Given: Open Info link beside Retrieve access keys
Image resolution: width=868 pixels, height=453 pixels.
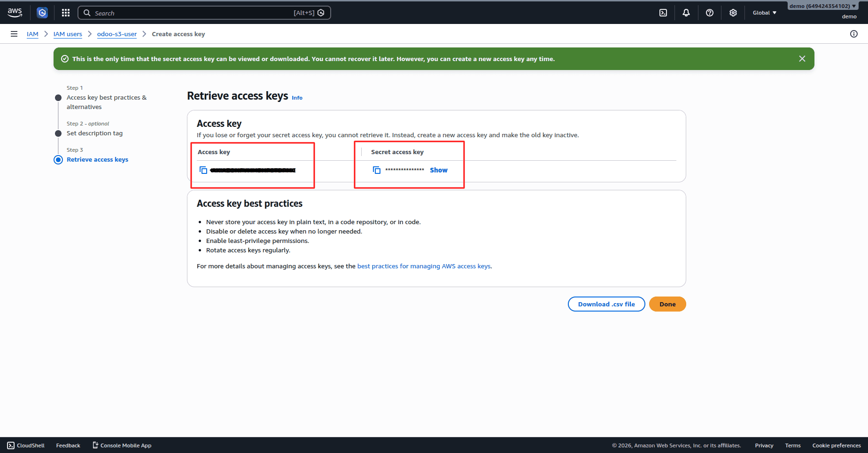Looking at the screenshot, I should pyautogui.click(x=297, y=98).
